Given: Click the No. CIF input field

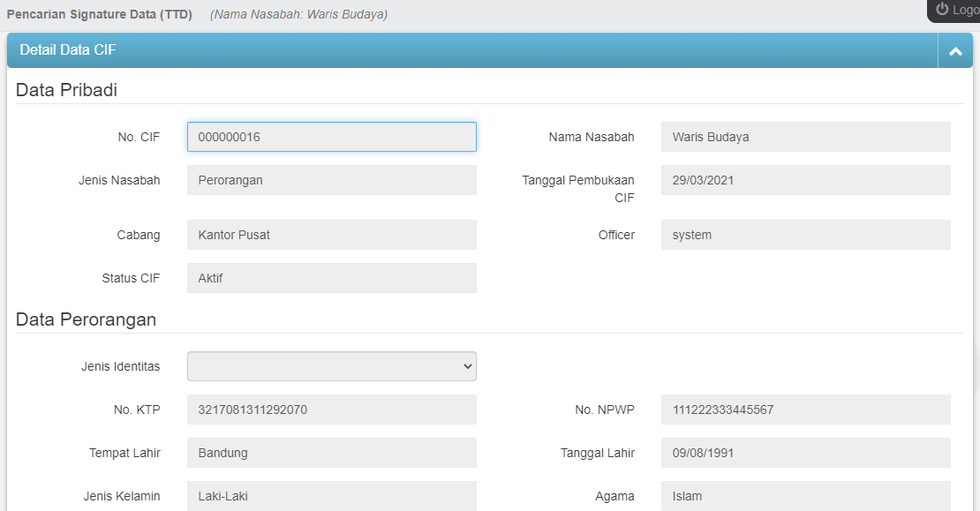Looking at the screenshot, I should pos(331,137).
